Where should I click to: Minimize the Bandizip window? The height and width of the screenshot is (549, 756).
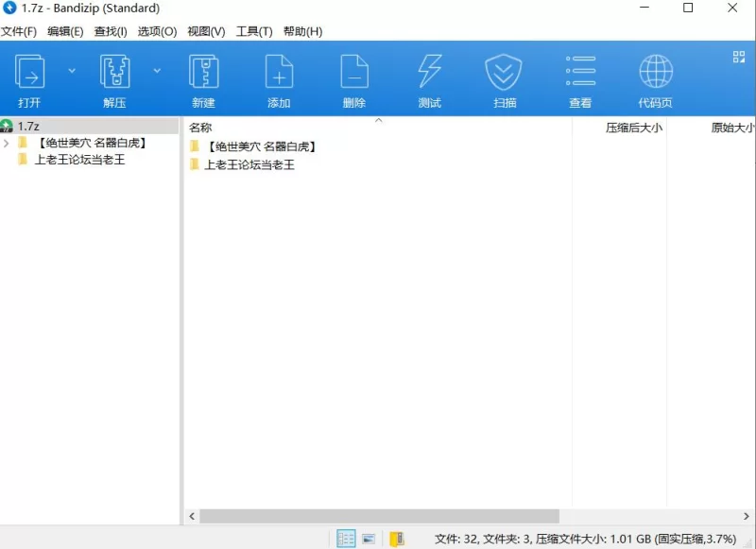pyautogui.click(x=644, y=8)
